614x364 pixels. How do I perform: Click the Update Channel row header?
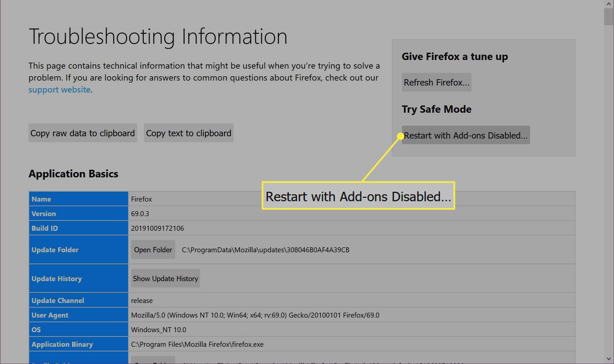coord(79,300)
